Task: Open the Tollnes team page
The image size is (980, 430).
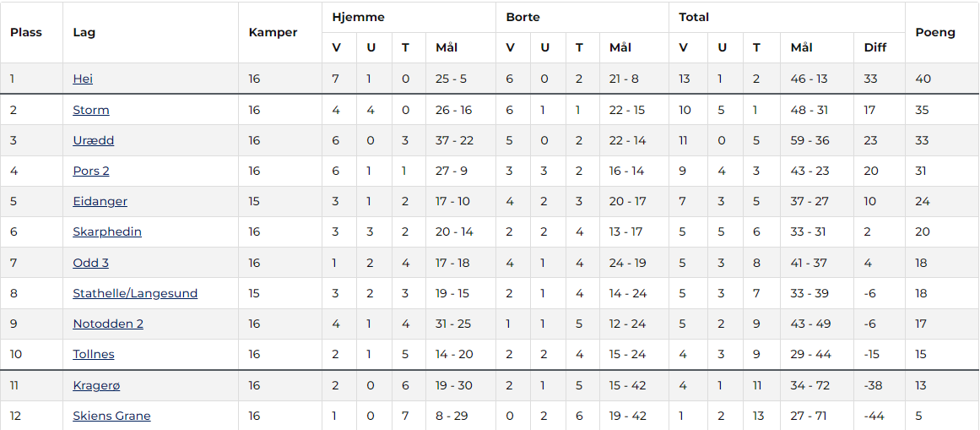Action: [x=93, y=354]
